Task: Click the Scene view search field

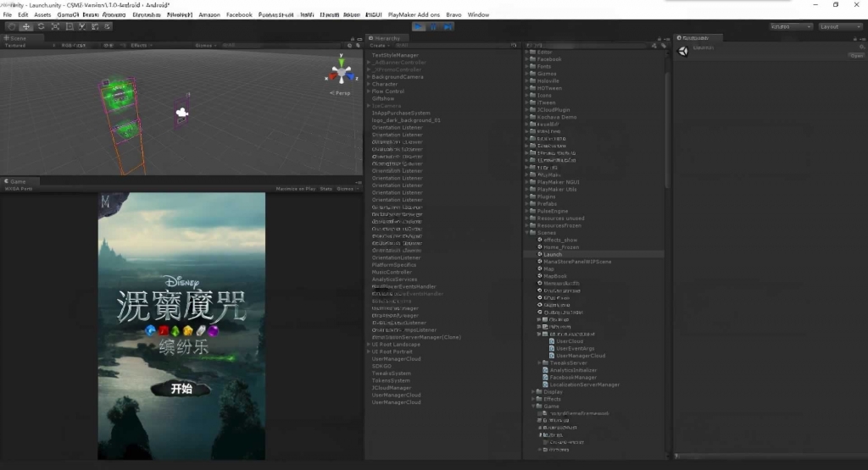Action: click(282, 46)
